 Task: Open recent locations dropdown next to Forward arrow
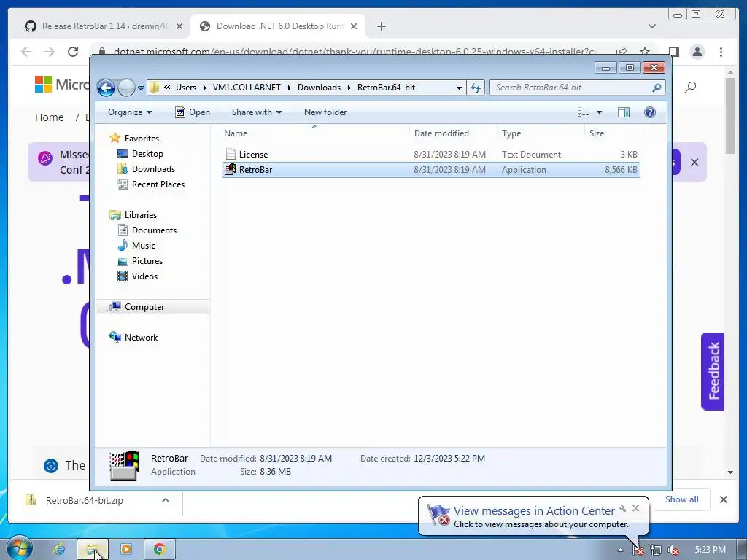(141, 88)
